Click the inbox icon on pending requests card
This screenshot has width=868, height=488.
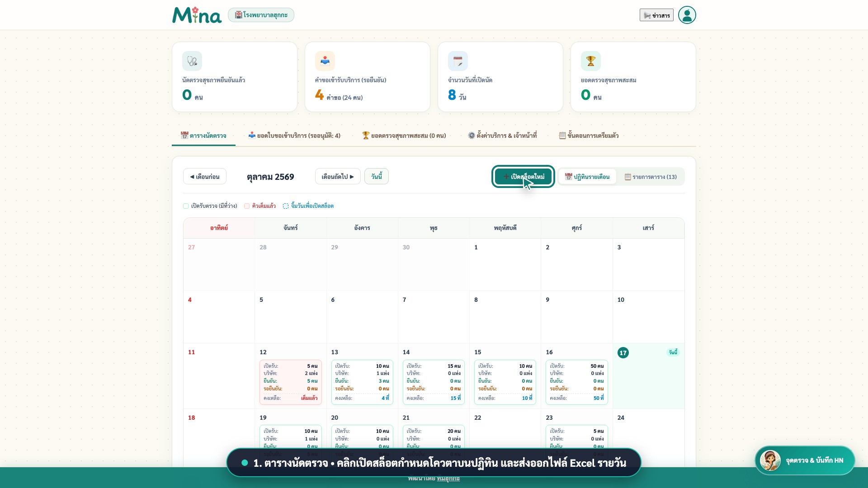(x=325, y=61)
